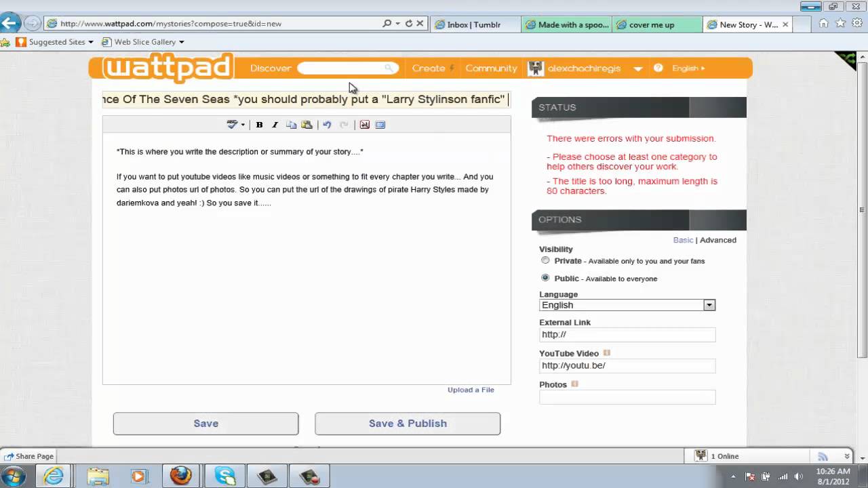Click the Wattpad search box
Viewport: 868px width, 488px height.
[348, 68]
